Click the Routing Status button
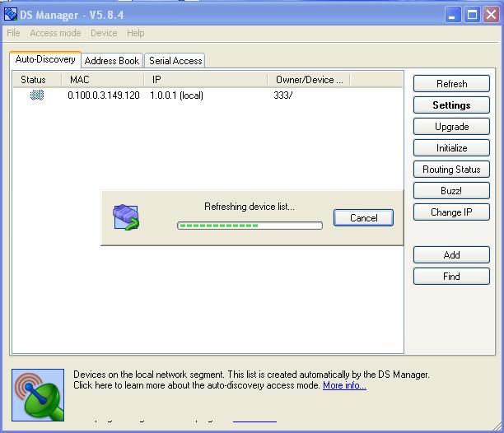 point(451,170)
